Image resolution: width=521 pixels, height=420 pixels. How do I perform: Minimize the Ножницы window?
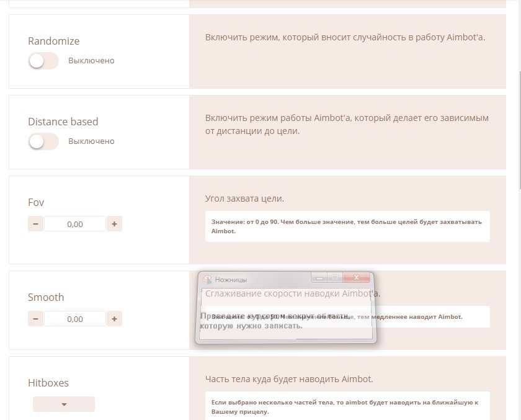click(x=319, y=278)
